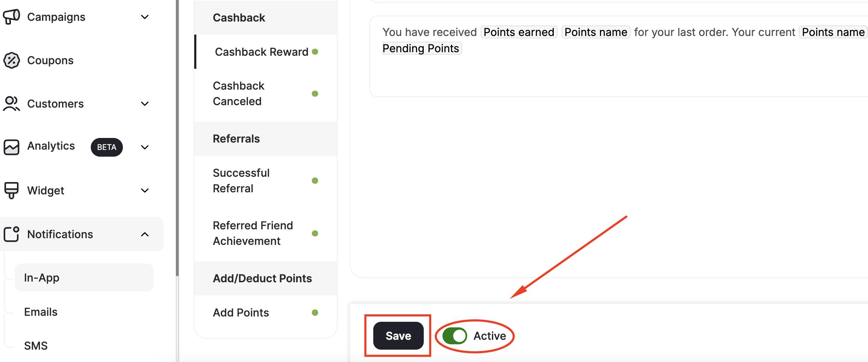Click the Campaigns megaphone icon
The image size is (868, 362).
[11, 17]
